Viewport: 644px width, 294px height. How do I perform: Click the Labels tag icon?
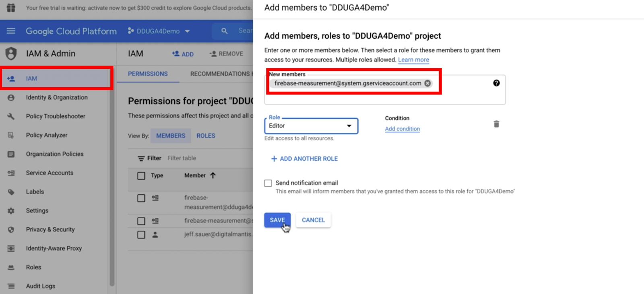tap(11, 192)
